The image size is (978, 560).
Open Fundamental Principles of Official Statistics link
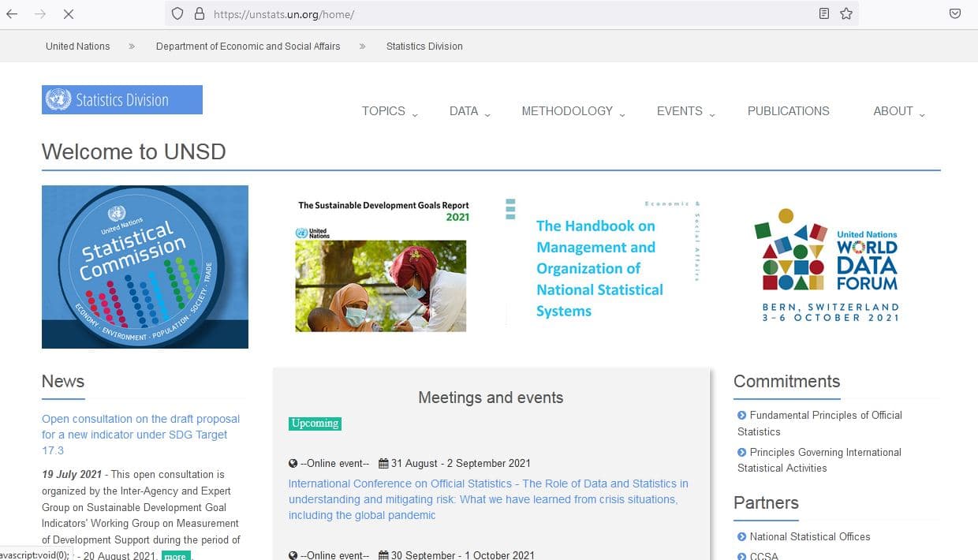pyautogui.click(x=820, y=424)
